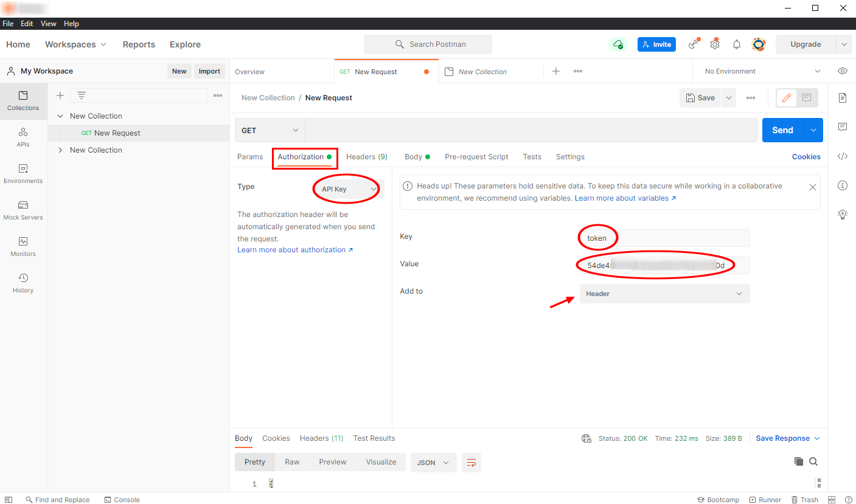Open the Collections sidebar panel
856x504 pixels.
click(23, 101)
